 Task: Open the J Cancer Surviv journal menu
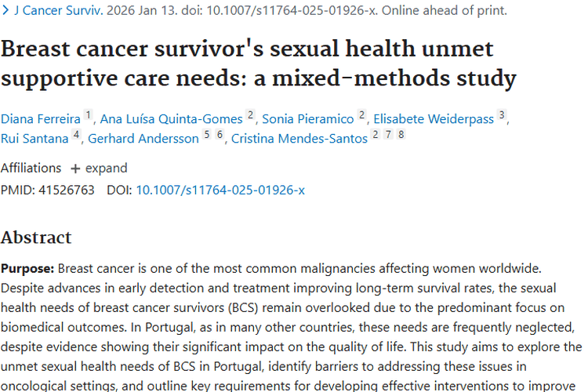[56, 12]
